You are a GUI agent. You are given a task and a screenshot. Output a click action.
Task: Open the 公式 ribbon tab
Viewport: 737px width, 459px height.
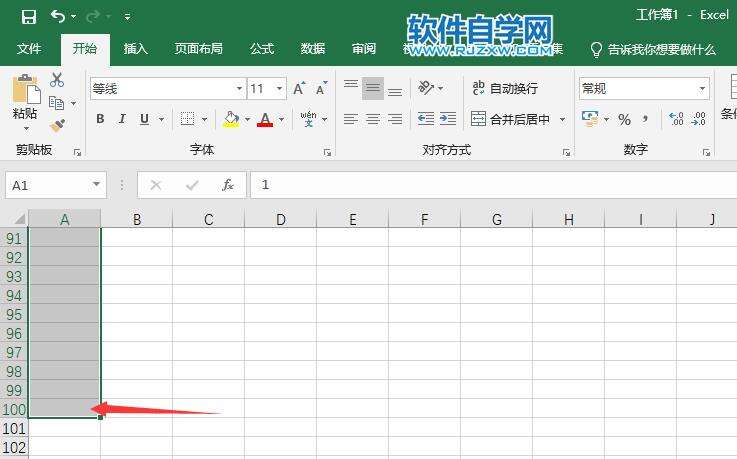click(262, 48)
